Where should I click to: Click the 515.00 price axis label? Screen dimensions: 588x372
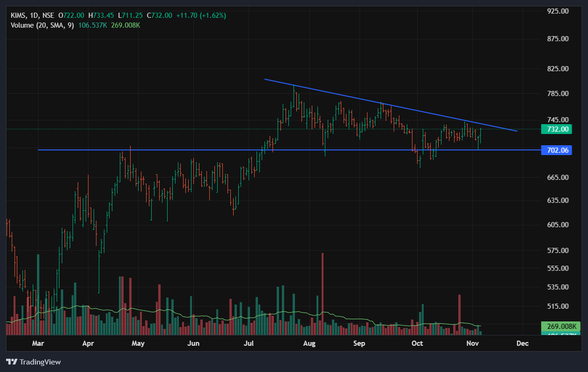point(557,306)
